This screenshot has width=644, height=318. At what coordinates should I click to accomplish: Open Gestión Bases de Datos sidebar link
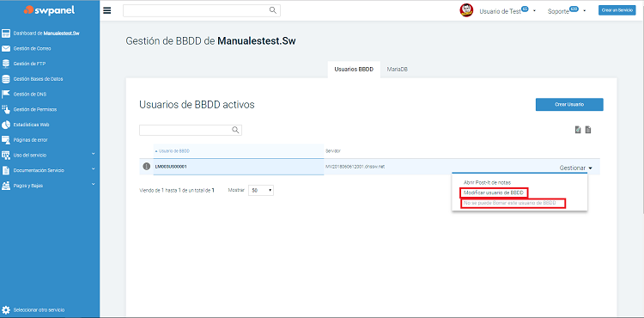(38, 79)
